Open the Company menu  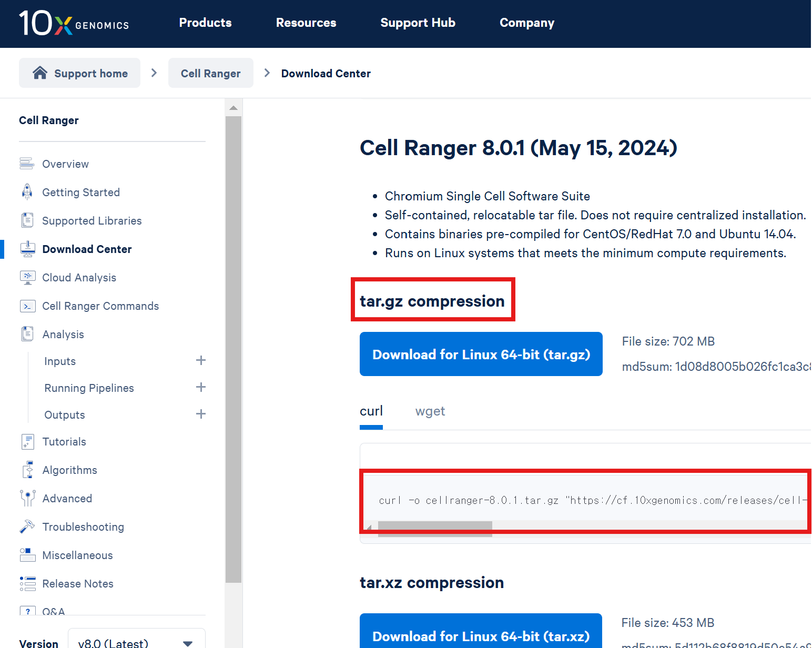tap(526, 23)
